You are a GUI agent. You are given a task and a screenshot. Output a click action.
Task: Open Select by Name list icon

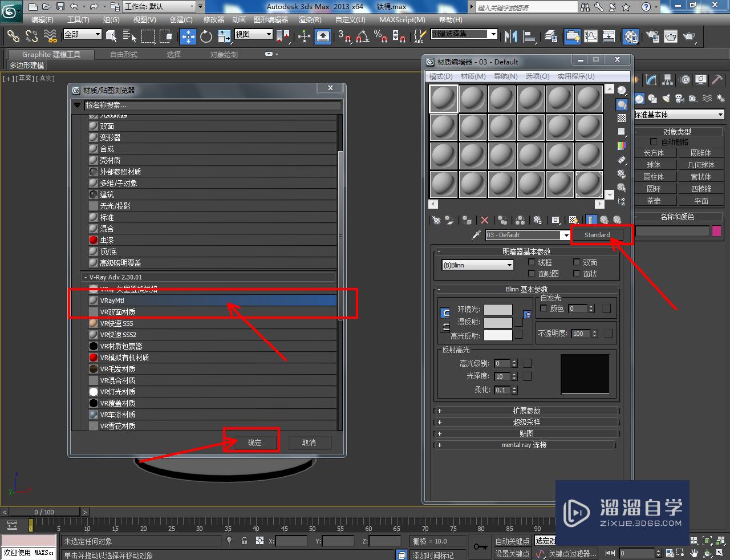pyautogui.click(x=129, y=36)
